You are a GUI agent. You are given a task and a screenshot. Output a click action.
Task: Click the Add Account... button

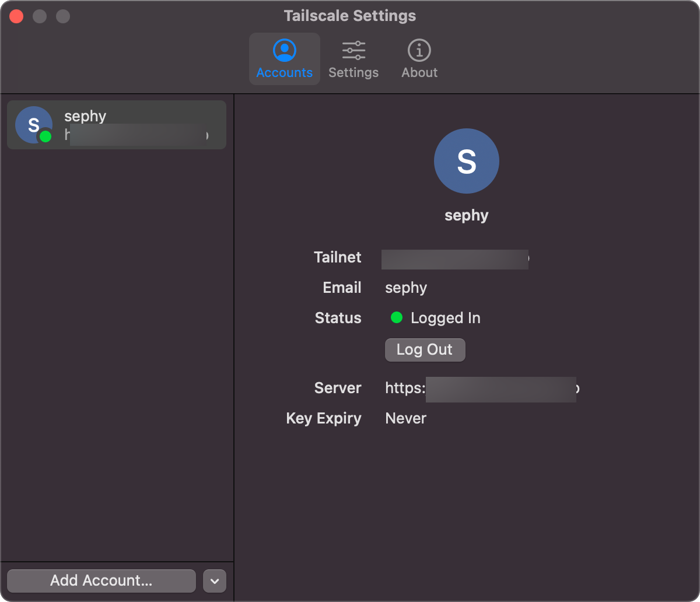tap(101, 580)
